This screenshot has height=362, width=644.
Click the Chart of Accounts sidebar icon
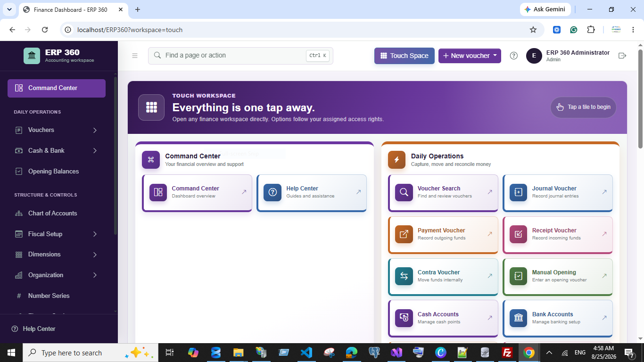pyautogui.click(x=19, y=214)
